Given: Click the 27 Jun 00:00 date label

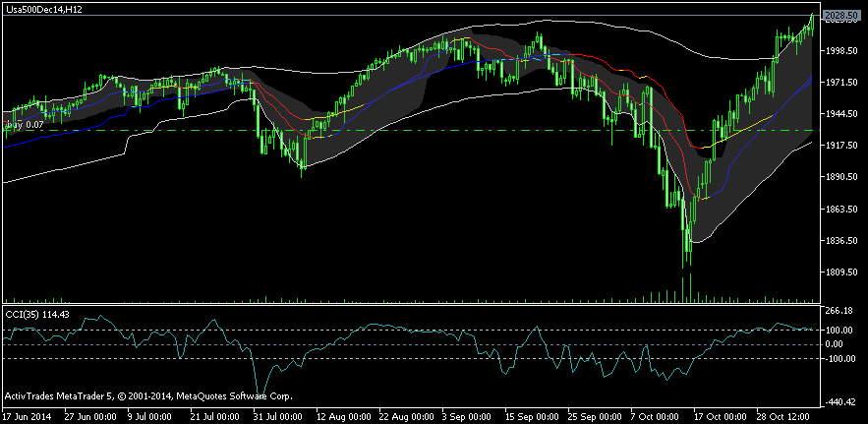Looking at the screenshot, I should pos(90,416).
